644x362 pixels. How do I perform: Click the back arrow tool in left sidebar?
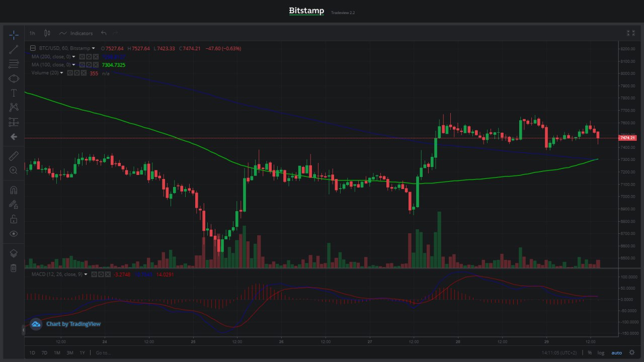click(14, 137)
